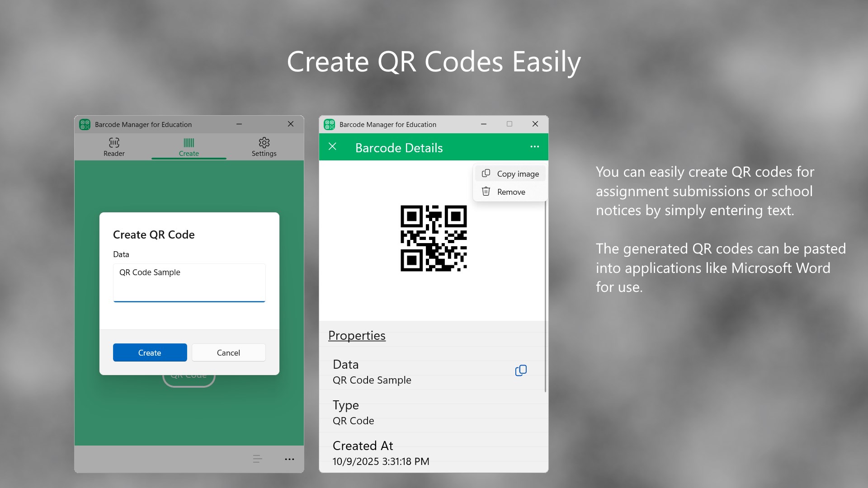This screenshot has width=868, height=488.
Task: Click the Data text input field
Action: click(189, 282)
